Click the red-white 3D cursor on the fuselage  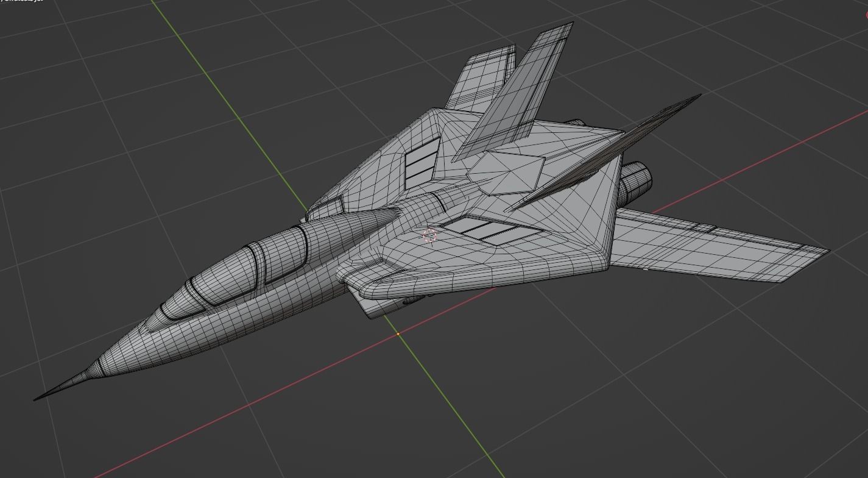point(429,236)
